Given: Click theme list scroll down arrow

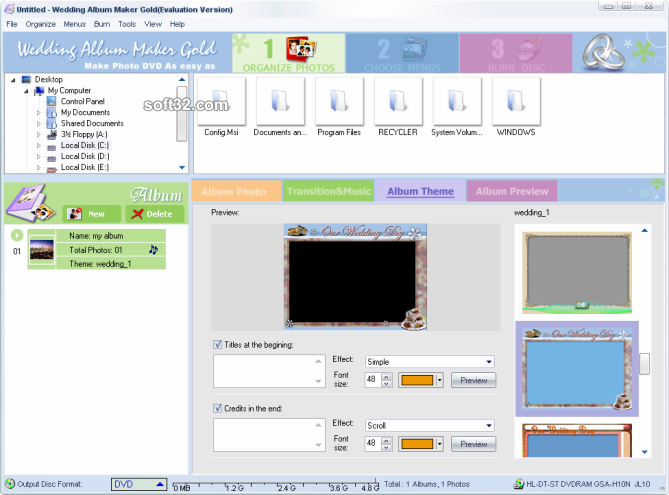Looking at the screenshot, I should pos(645,451).
